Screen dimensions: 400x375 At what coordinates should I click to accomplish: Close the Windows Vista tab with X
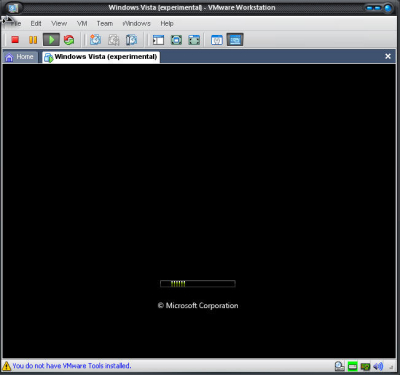388,56
